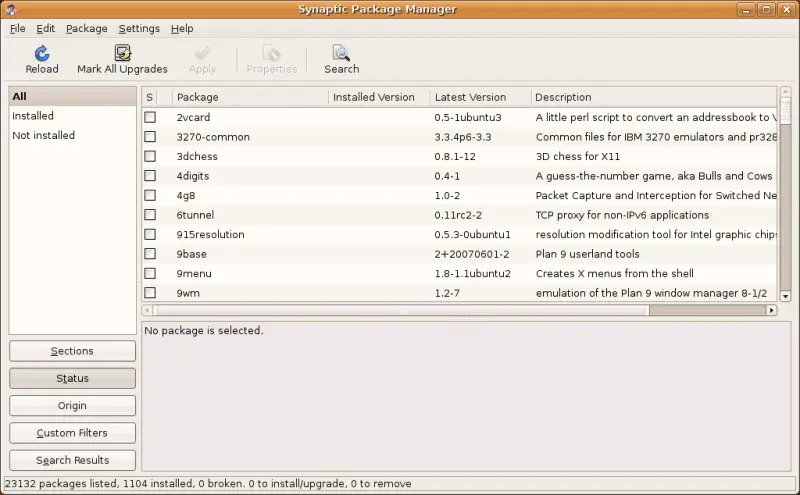The width and height of the screenshot is (800, 495).
Task: Select the 9menu package name
Action: [x=194, y=274]
